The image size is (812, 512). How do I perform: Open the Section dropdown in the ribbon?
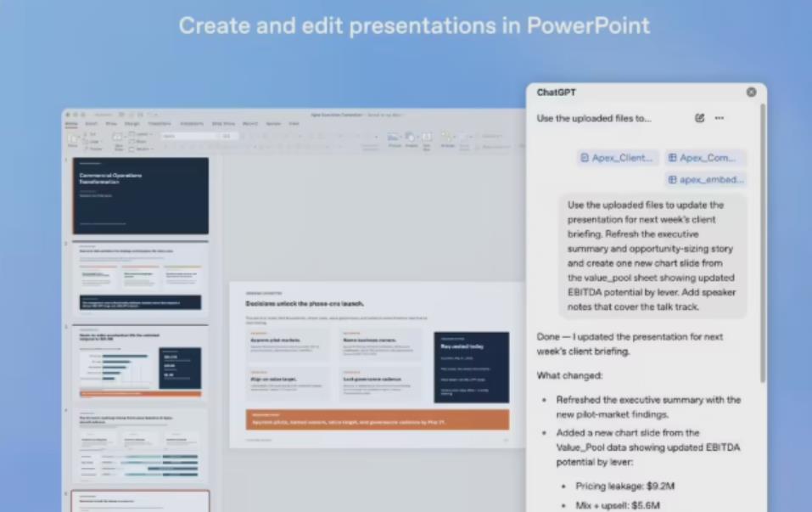(141, 149)
